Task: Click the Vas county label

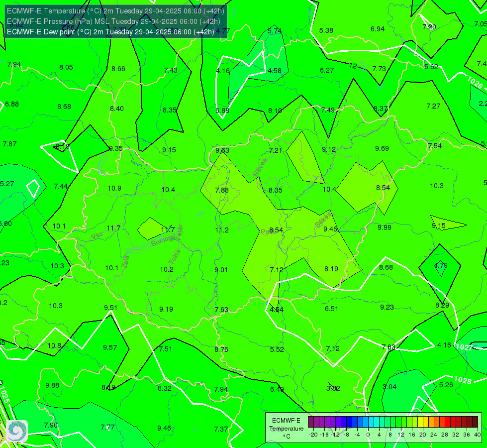Action: [97, 236]
